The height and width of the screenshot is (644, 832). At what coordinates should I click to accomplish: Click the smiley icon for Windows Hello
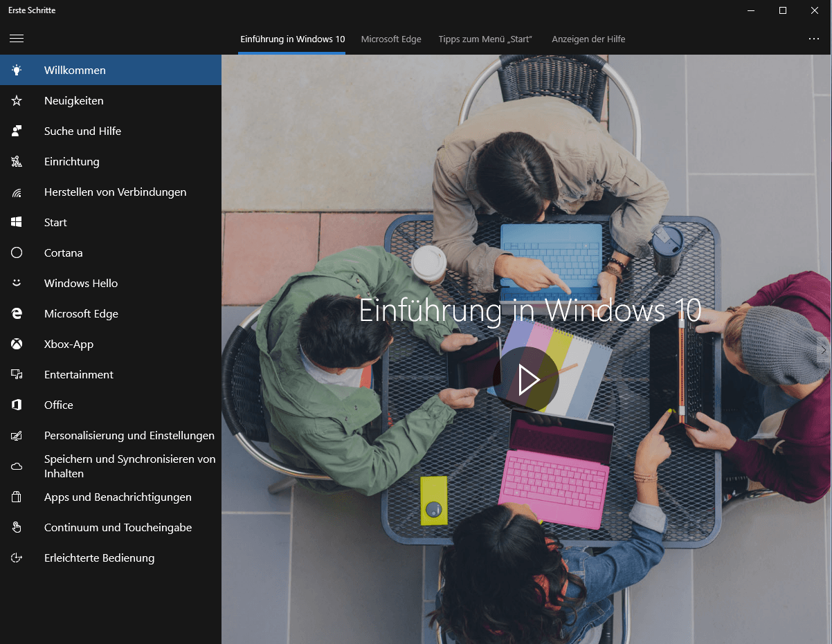(x=17, y=283)
